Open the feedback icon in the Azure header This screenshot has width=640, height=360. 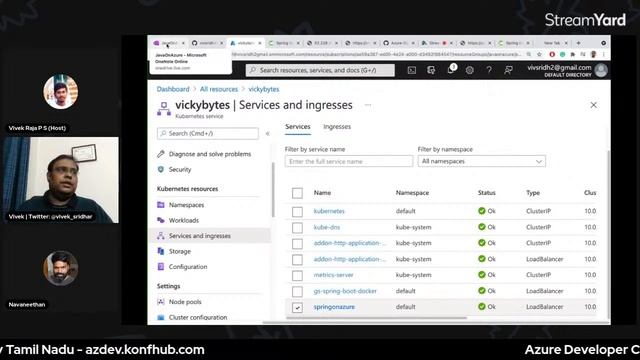click(508, 70)
